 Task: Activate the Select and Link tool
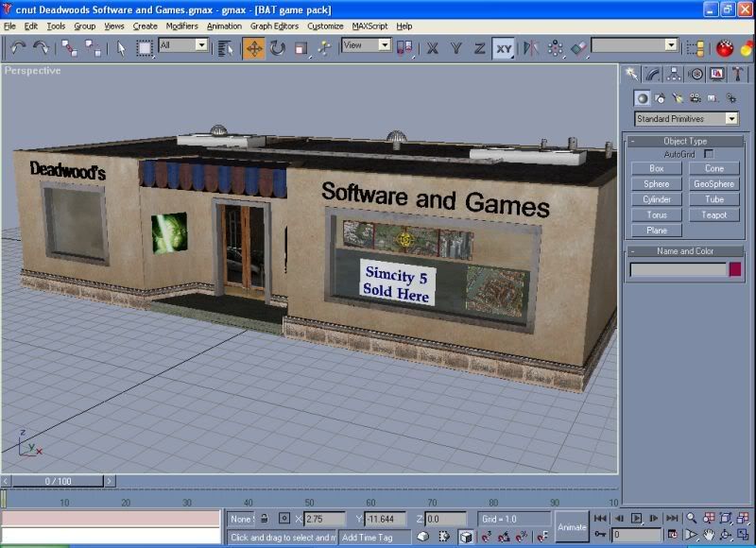(69, 48)
